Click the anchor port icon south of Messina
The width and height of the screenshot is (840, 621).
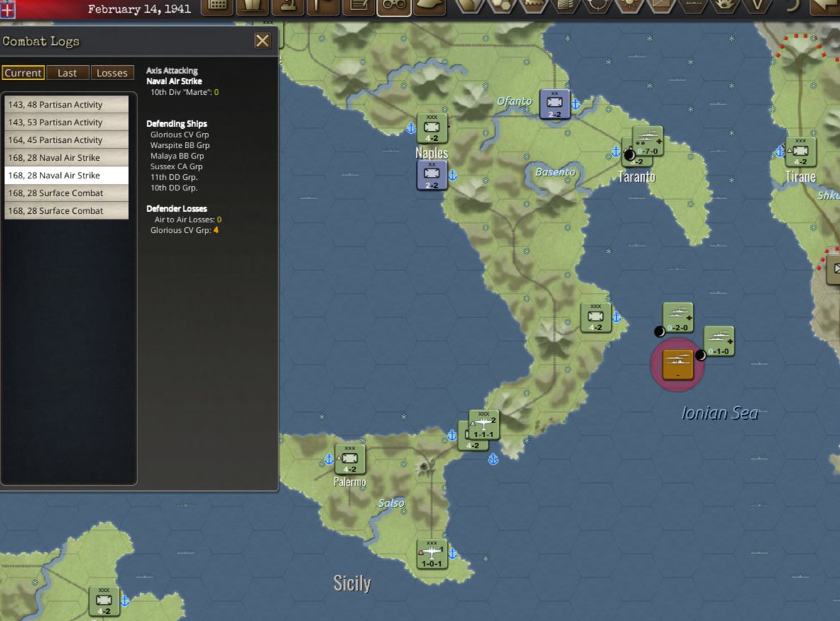click(x=493, y=459)
